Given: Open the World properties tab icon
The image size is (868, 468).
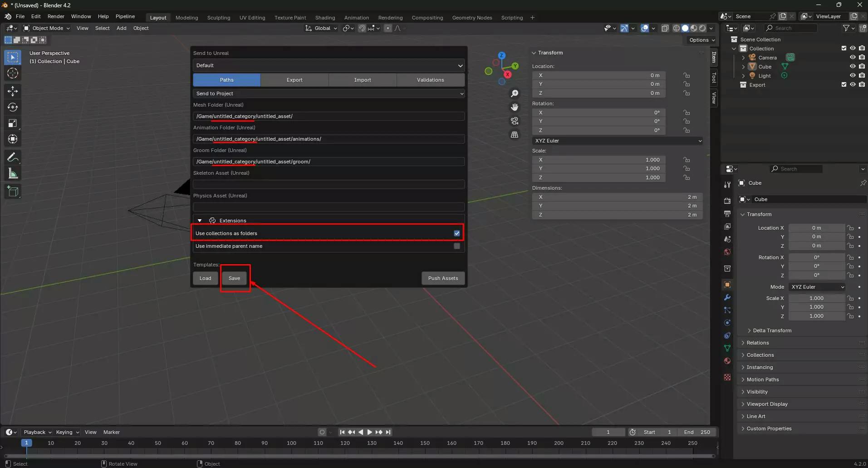Looking at the screenshot, I should [x=727, y=252].
